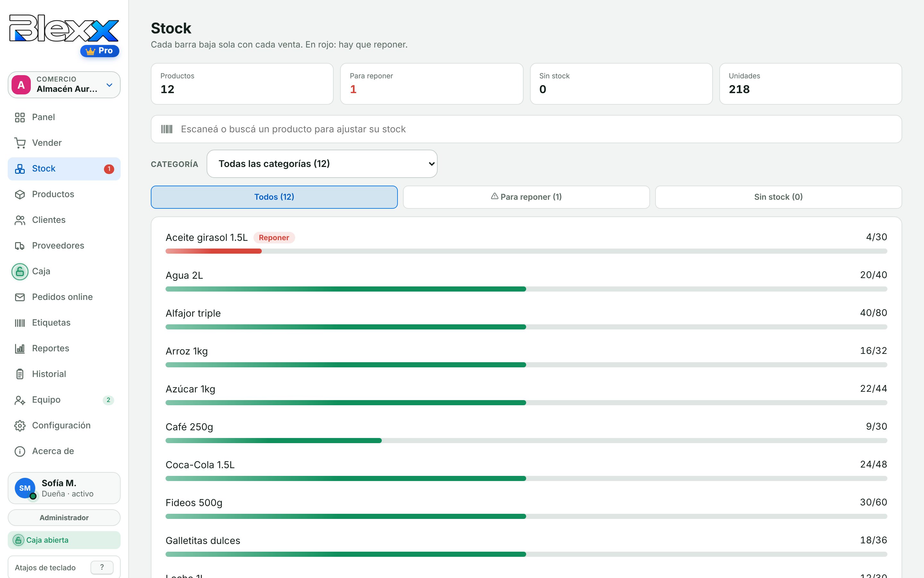The image size is (924, 578).
Task: Click the Administrador button
Action: [x=64, y=518]
